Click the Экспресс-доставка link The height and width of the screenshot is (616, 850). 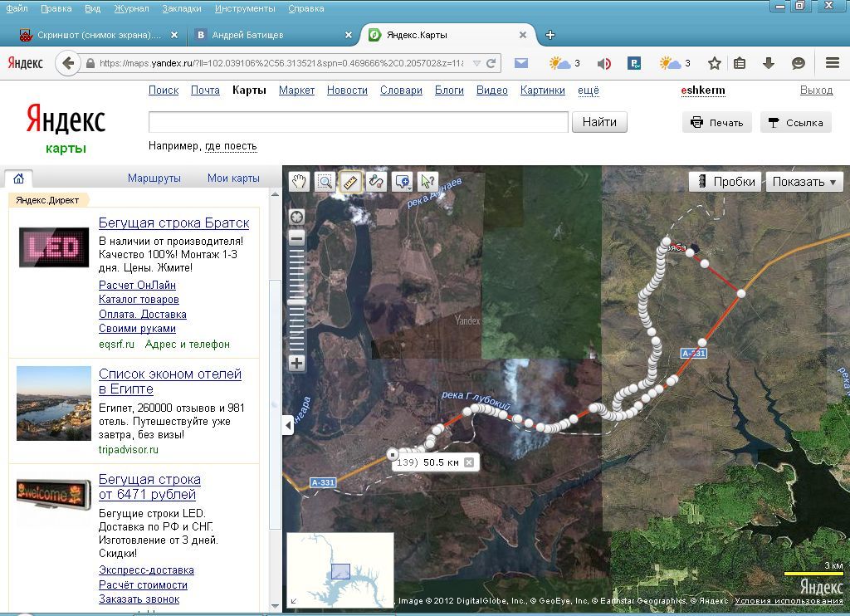146,570
